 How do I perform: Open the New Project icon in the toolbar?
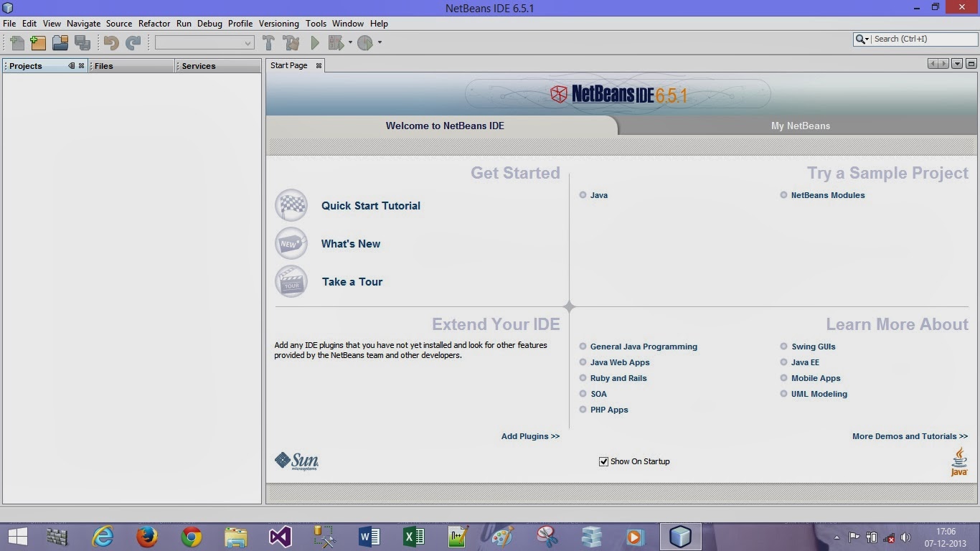(39, 42)
